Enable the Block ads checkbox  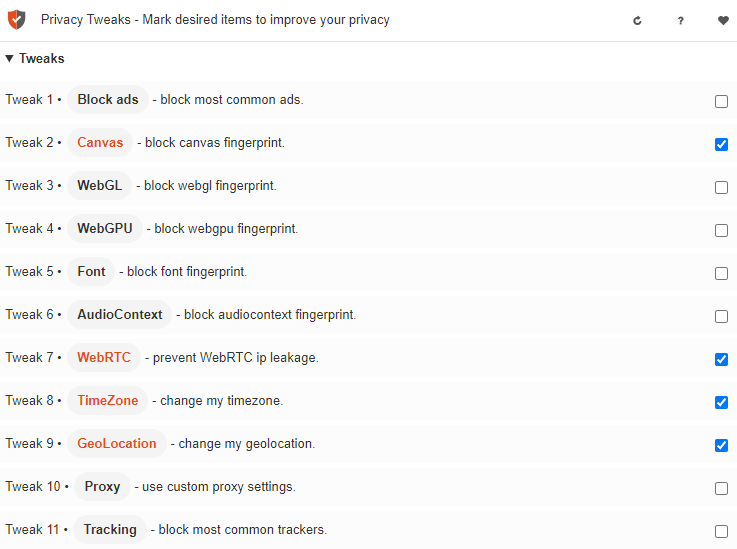point(721,102)
